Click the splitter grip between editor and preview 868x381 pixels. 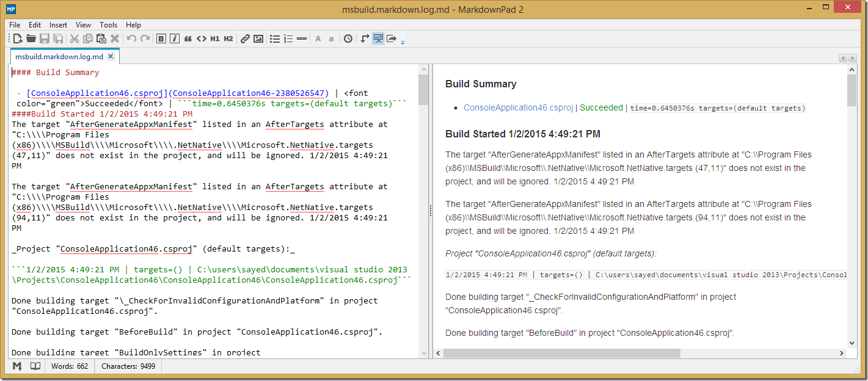click(x=431, y=210)
